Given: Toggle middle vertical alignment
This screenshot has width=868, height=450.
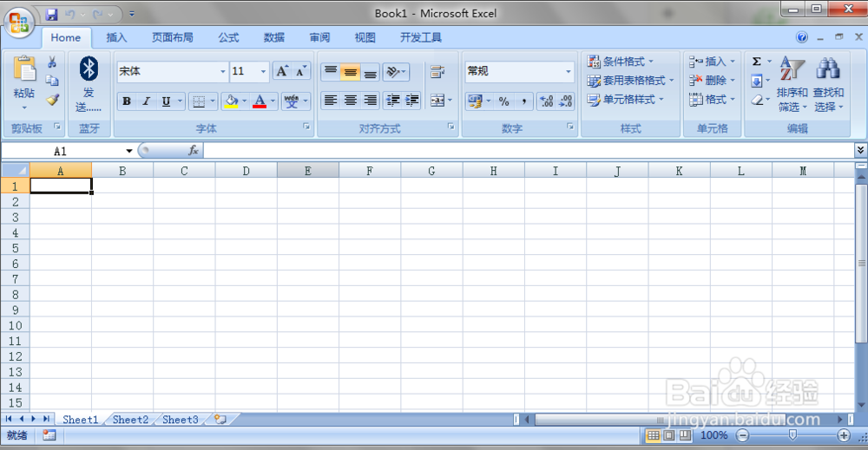Looking at the screenshot, I should point(351,72).
